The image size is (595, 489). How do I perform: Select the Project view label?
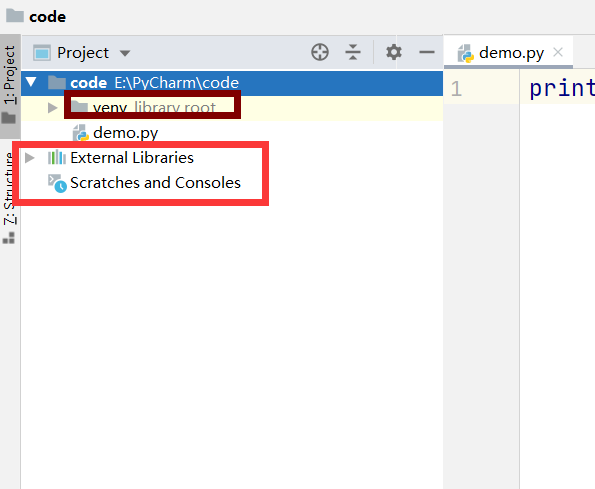tap(83, 53)
